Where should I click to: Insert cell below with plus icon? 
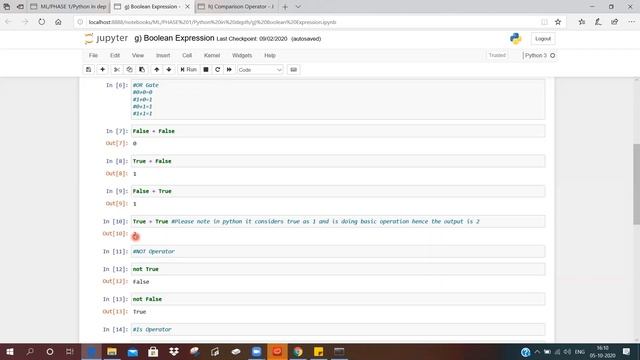tap(102, 70)
